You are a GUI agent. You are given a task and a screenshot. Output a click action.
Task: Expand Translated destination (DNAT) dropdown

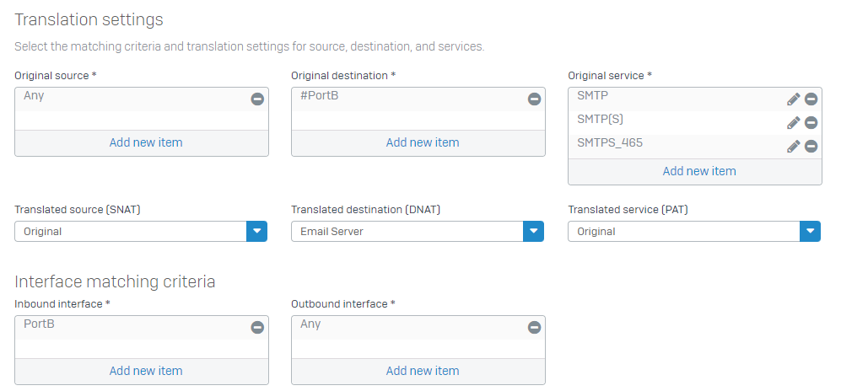click(x=533, y=231)
